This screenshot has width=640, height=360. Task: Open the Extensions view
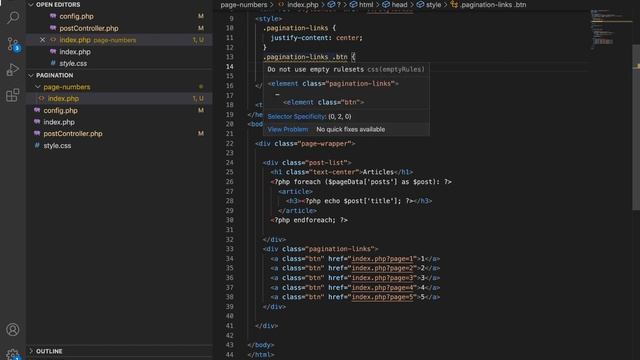13,96
